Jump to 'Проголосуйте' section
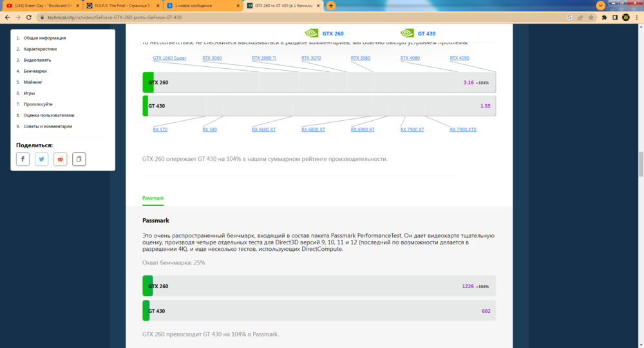 pyautogui.click(x=38, y=104)
